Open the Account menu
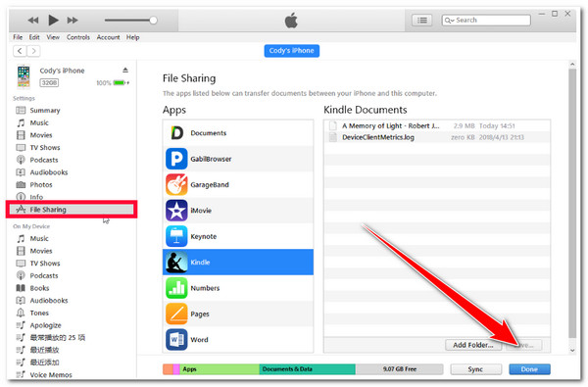 point(108,37)
